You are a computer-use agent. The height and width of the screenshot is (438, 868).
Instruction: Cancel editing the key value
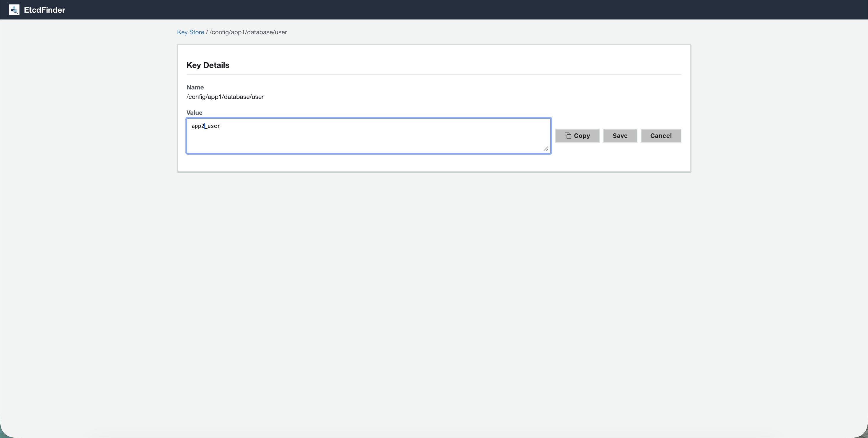(661, 135)
